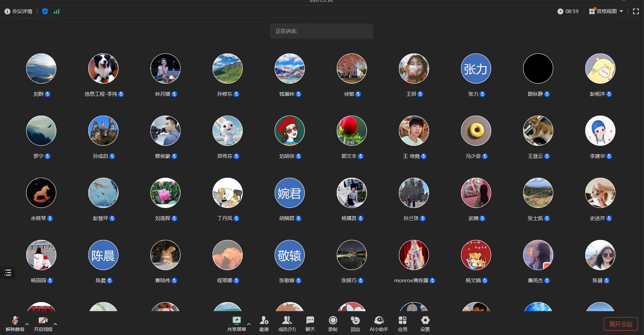The height and width of the screenshot is (335, 644).
Task: Open the grid view layout dropdown
Action: (606, 11)
